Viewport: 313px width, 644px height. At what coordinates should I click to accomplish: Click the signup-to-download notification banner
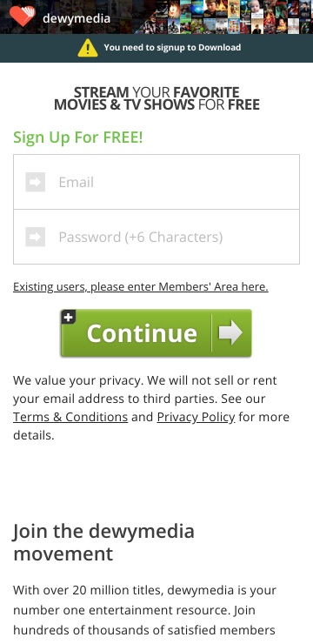click(156, 48)
